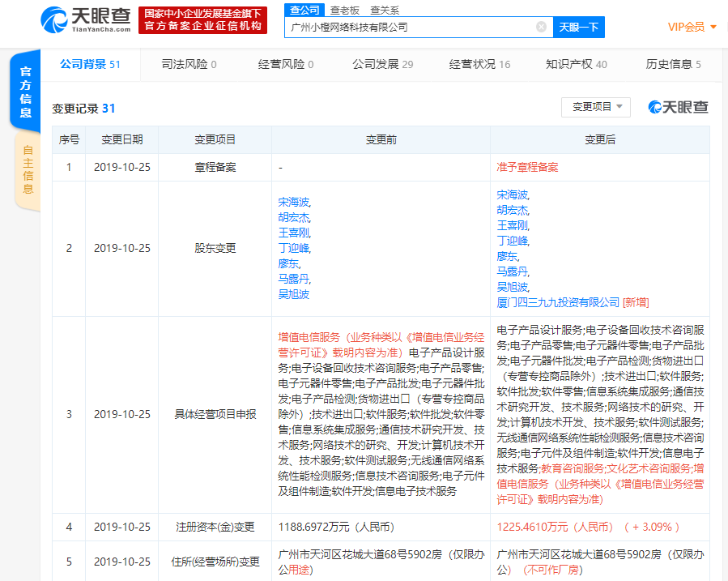Click the 具体经营项目申报 change item cell
Viewport: 728px width, 581px height.
[215, 414]
